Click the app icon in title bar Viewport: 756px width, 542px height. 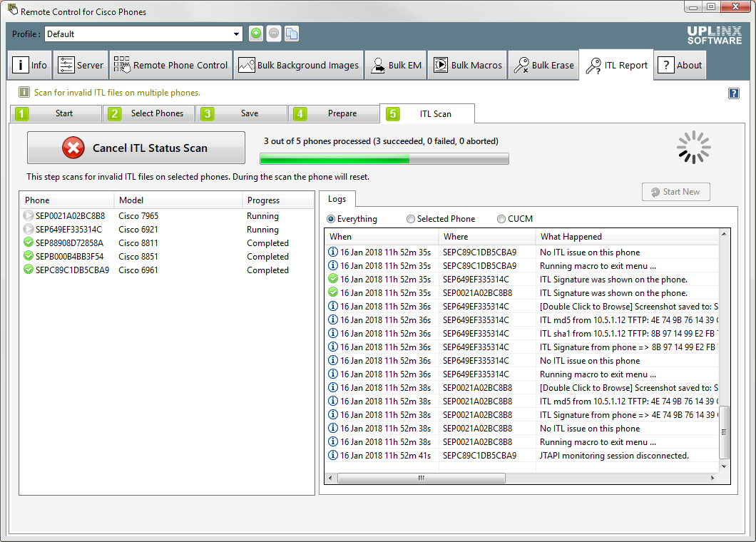point(13,10)
